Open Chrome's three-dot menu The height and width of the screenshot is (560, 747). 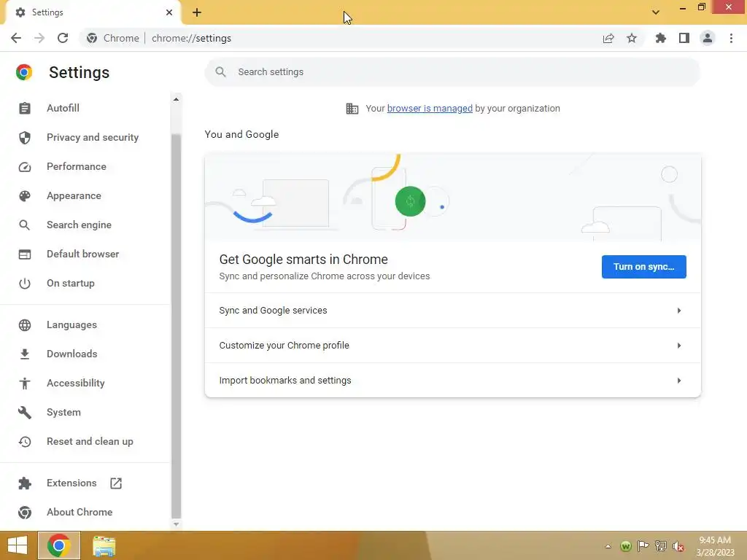click(731, 38)
